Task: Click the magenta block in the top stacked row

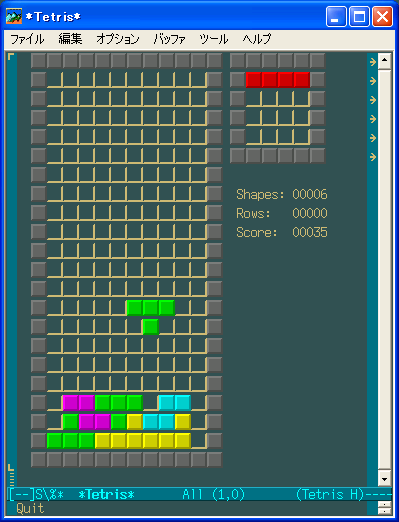Action: pos(79,402)
